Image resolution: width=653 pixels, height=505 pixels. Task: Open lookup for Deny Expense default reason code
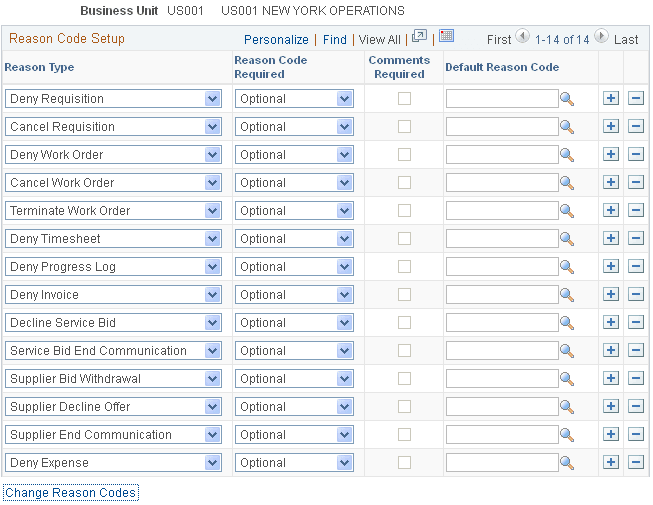pos(567,463)
